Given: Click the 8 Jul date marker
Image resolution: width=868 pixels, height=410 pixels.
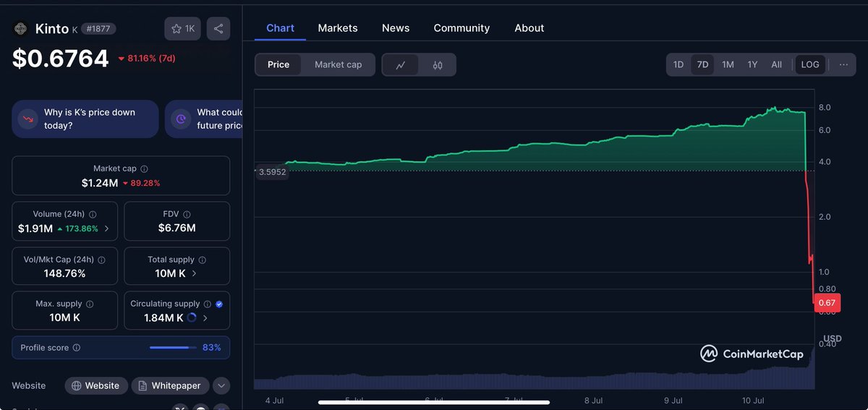Looking at the screenshot, I should tap(593, 401).
